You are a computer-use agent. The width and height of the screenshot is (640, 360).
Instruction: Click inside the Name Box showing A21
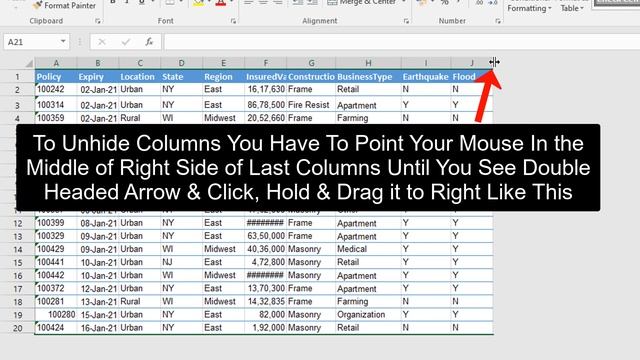pyautogui.click(x=32, y=42)
